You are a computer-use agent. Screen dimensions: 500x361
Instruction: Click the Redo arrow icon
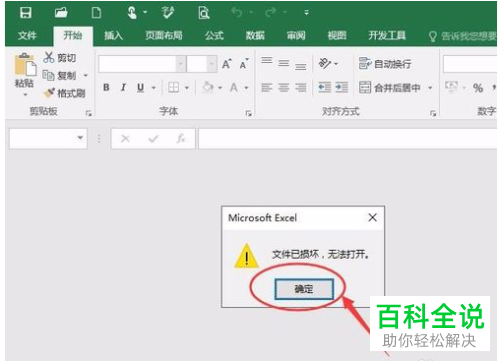pos(270,13)
